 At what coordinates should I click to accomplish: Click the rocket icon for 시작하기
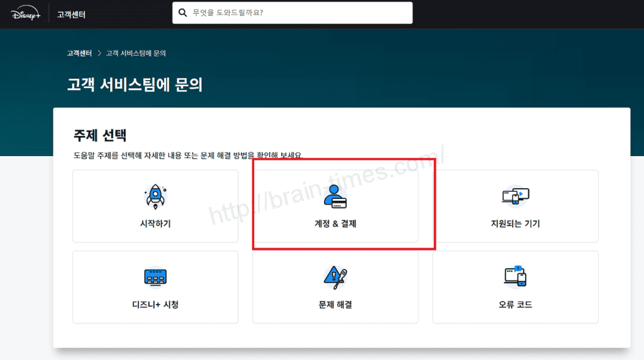click(155, 196)
